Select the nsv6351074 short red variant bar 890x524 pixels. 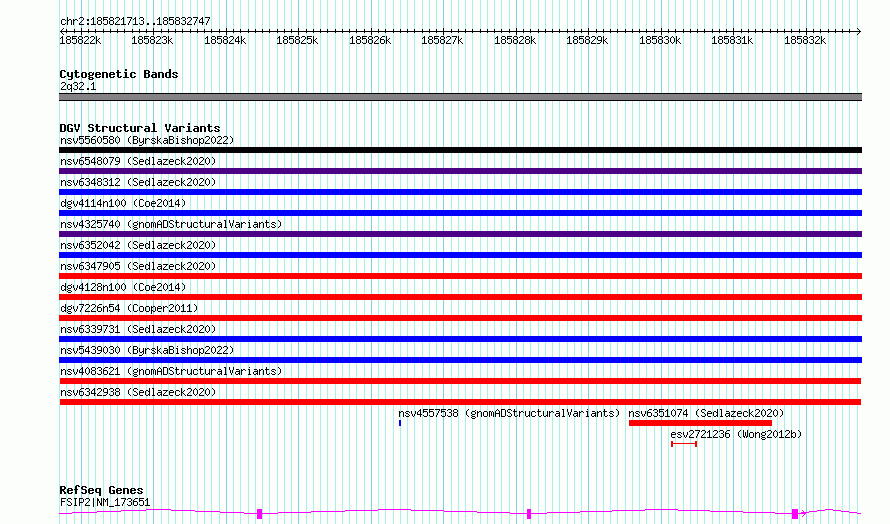[700, 423]
